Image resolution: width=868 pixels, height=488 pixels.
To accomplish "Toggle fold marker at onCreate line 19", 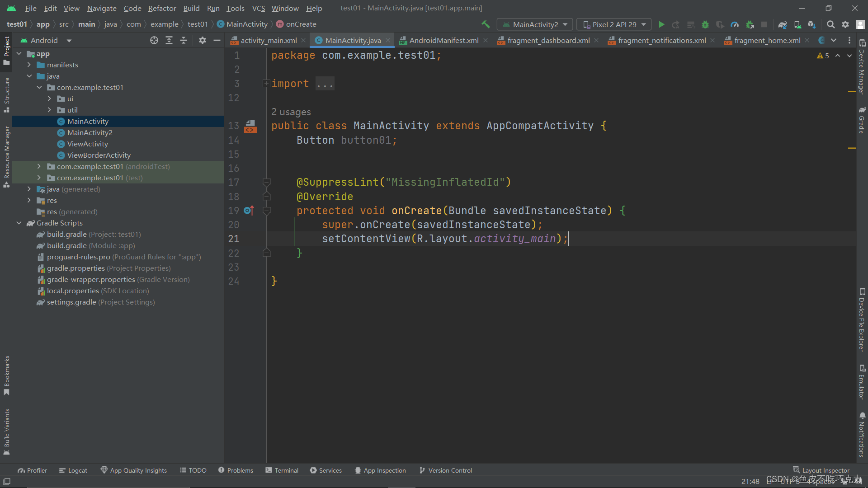I will point(267,211).
